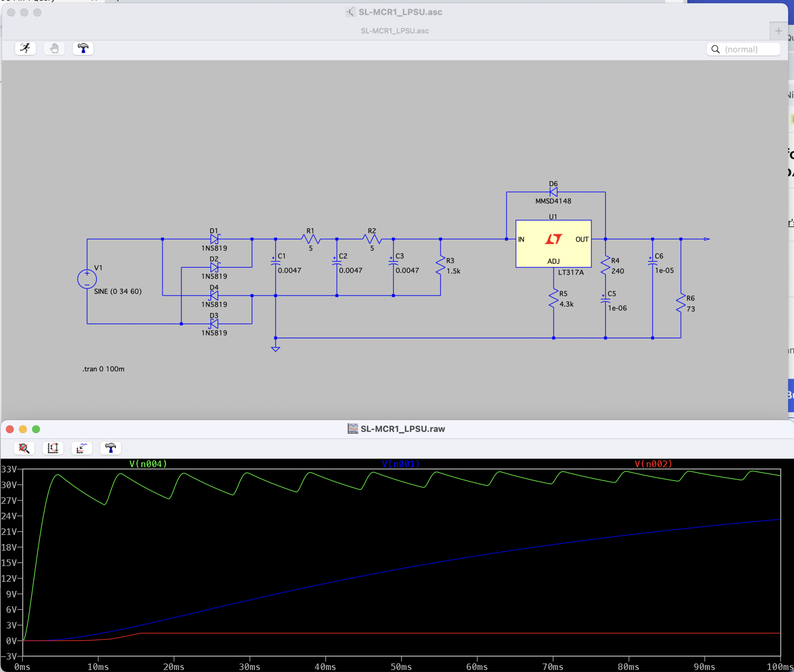Click the pick visible traces icon in the waveform toolbar
This screenshot has width=794, height=672.
[x=81, y=448]
